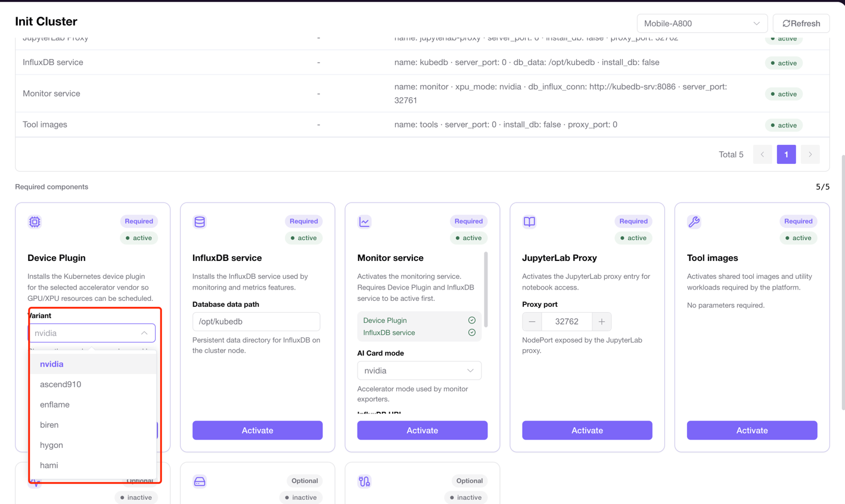Decrease the Proxy port value

pyautogui.click(x=532, y=322)
